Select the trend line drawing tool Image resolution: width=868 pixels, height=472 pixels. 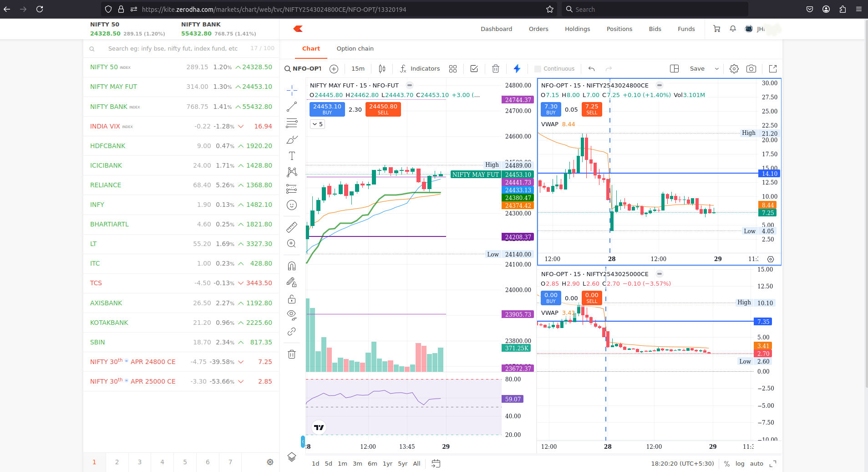(x=292, y=107)
